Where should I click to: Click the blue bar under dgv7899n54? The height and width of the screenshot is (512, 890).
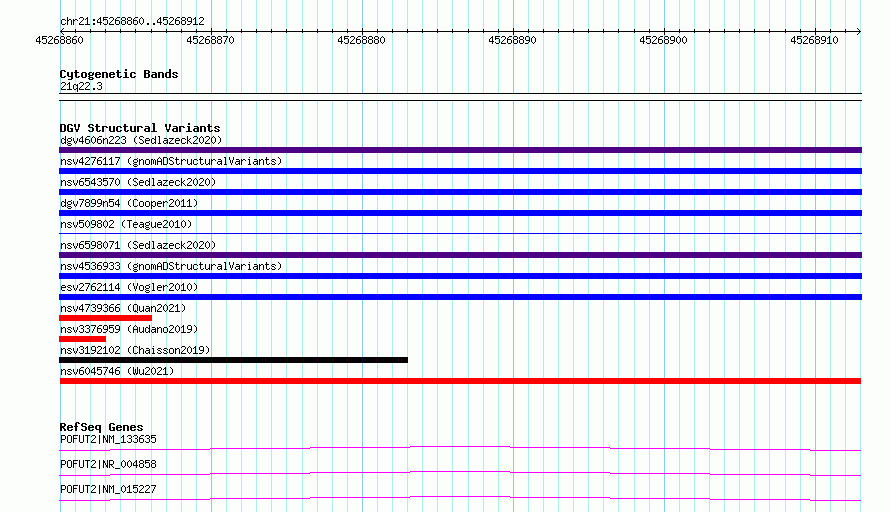tap(460, 213)
